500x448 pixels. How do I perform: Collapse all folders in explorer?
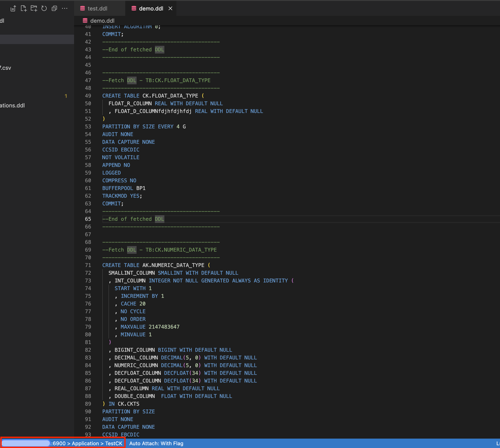click(x=54, y=9)
